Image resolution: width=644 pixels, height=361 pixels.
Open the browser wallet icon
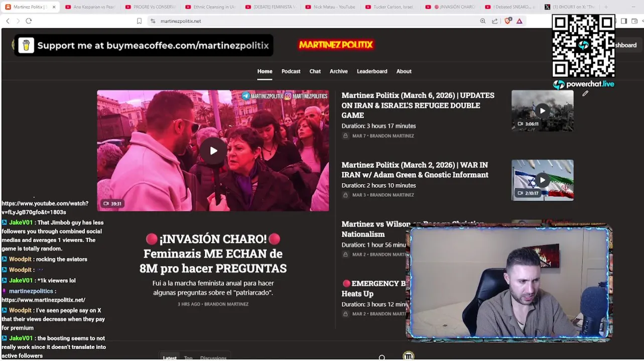click(x=634, y=21)
